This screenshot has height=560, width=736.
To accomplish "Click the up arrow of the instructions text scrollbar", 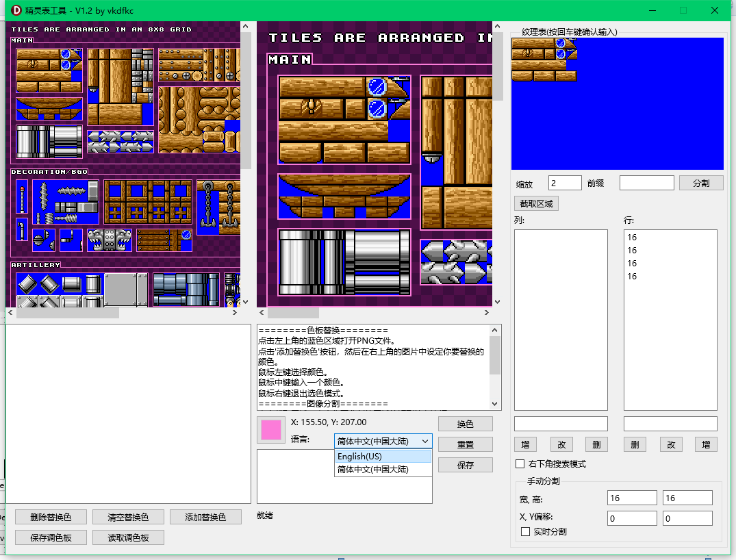I will (495, 330).
